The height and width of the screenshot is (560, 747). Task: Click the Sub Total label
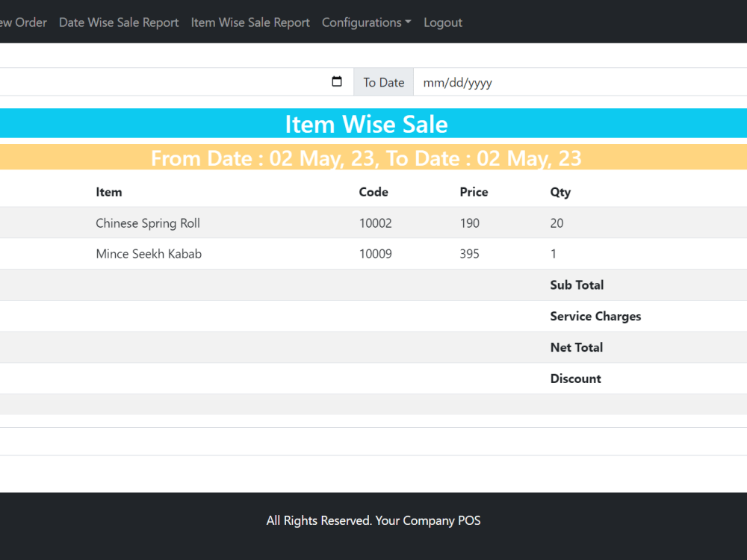point(577,284)
